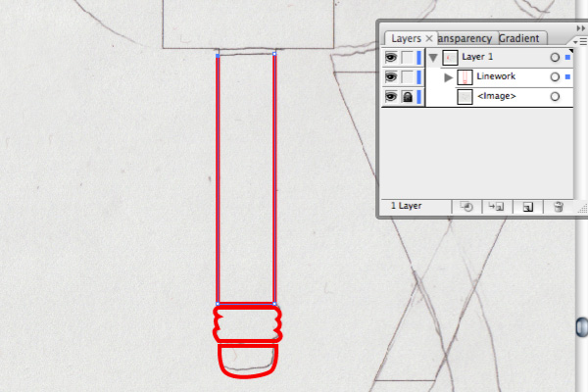Viewport: 588px width, 392px height.
Task: Click the target circle for Layer 1
Action: 555,58
